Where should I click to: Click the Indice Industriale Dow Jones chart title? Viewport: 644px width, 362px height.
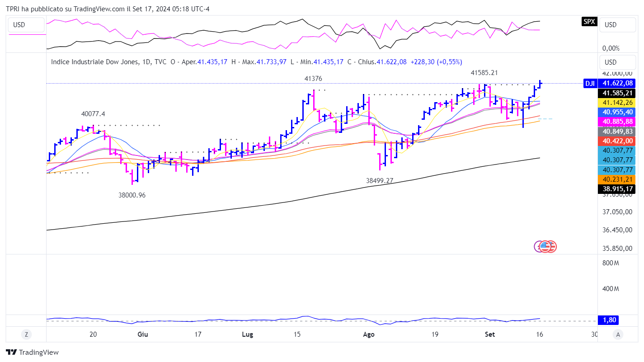[x=95, y=62]
